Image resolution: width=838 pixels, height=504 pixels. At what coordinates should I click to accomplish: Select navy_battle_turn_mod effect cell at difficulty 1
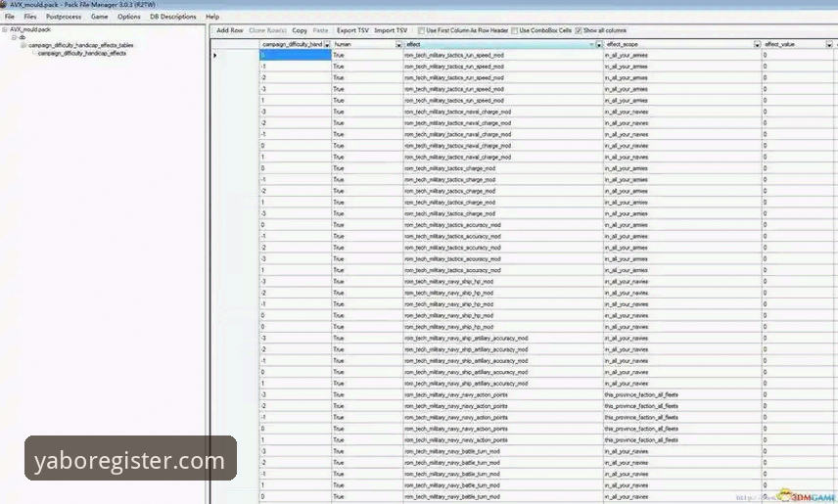coord(503,485)
